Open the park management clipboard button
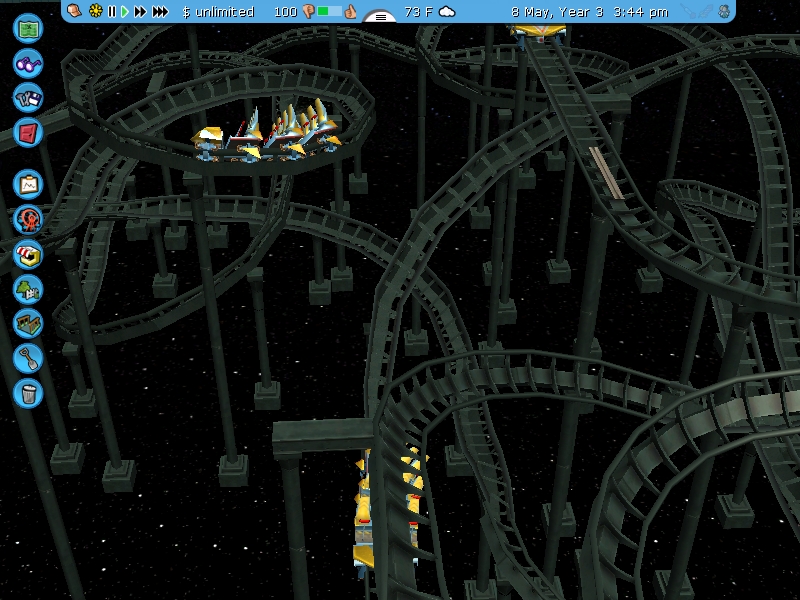Screen dimensions: 800x600 point(28,185)
